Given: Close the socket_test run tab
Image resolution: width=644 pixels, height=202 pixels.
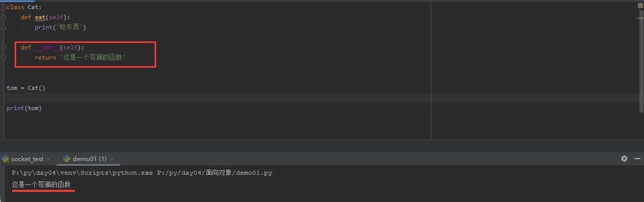Looking at the screenshot, I should point(49,159).
